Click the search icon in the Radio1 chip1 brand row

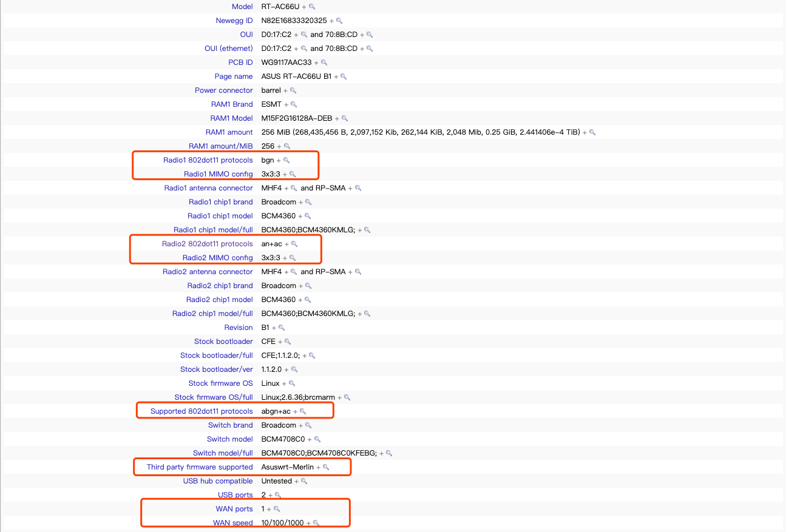(308, 202)
